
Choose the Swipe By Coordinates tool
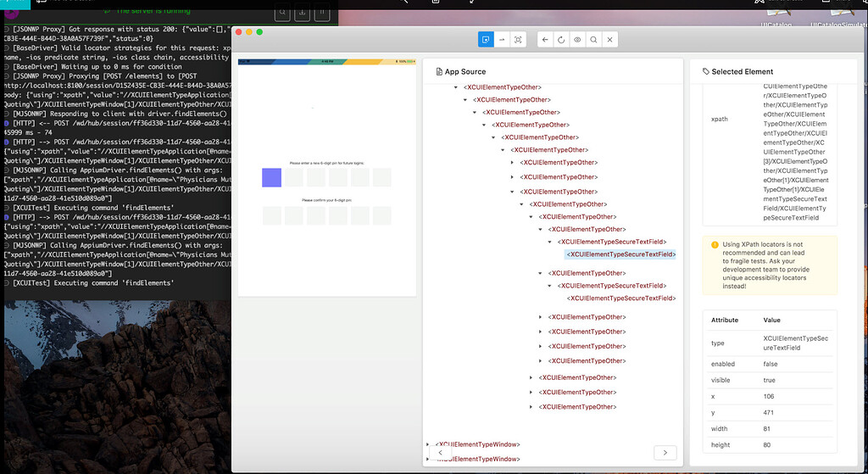[502, 40]
